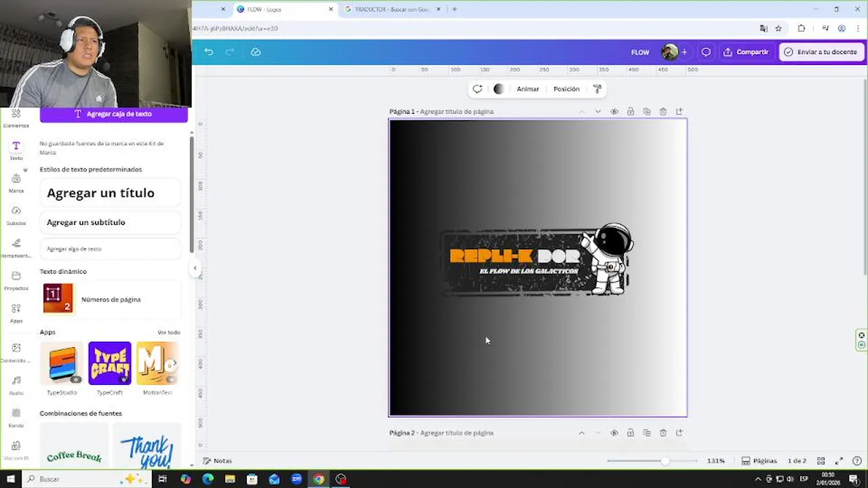The width and height of the screenshot is (868, 488).
Task: Click the Compartir button
Action: [746, 52]
